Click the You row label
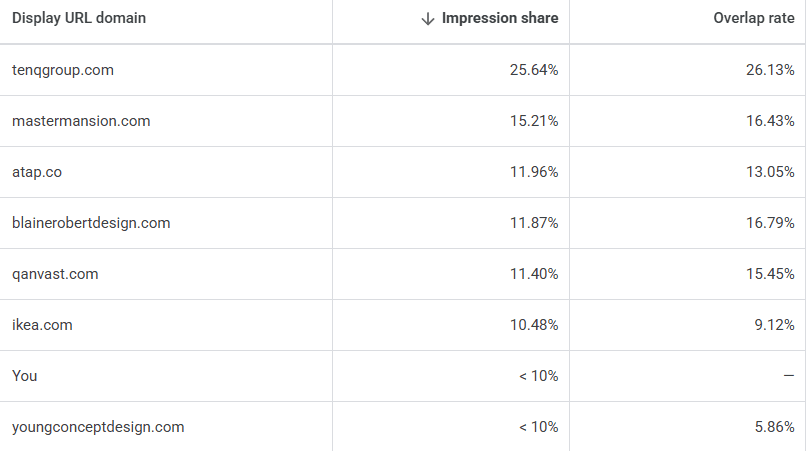This screenshot has width=806, height=451. [24, 376]
